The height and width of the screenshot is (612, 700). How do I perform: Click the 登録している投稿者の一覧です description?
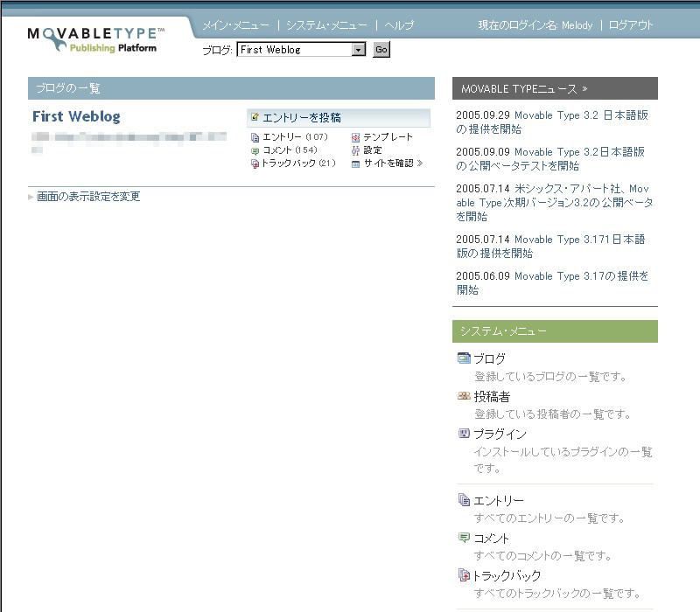coord(553,414)
